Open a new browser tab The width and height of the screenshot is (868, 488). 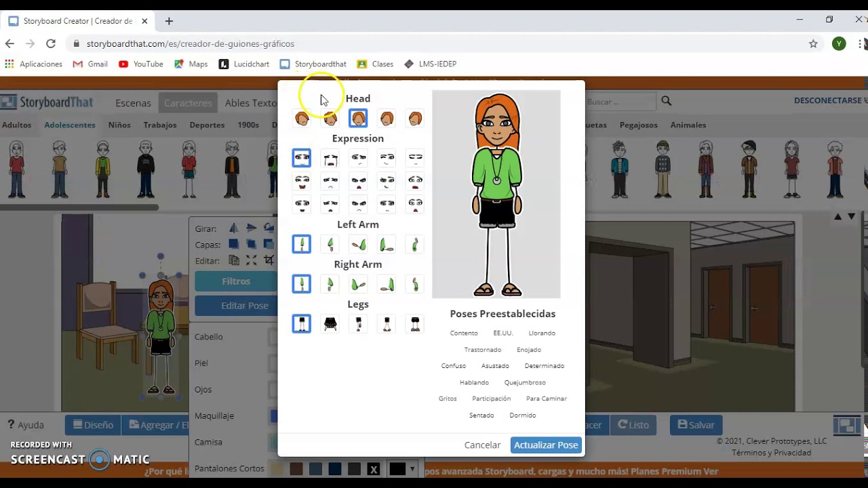click(x=169, y=21)
